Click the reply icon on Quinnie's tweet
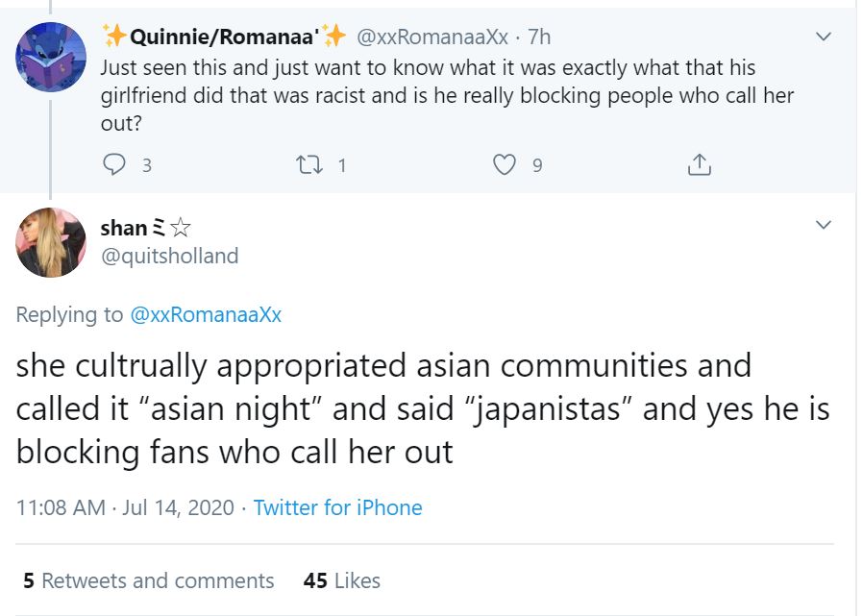The image size is (863, 616). pyautogui.click(x=113, y=164)
